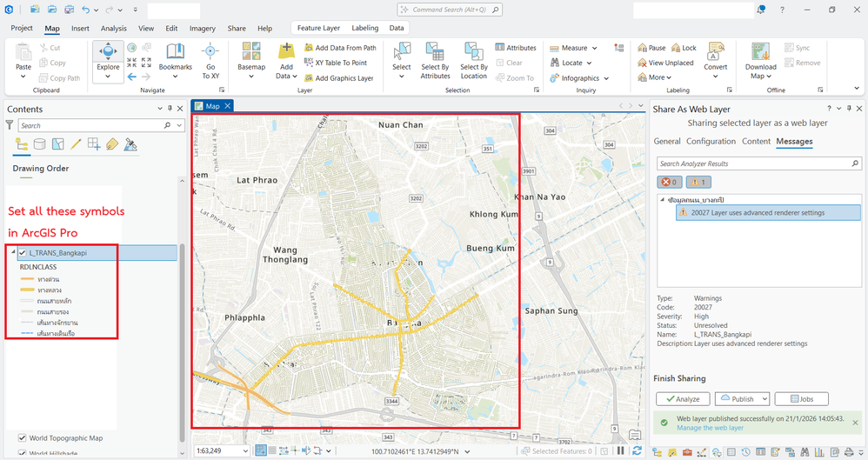
Task: Open the Analysis ribbon tab
Action: (x=113, y=28)
